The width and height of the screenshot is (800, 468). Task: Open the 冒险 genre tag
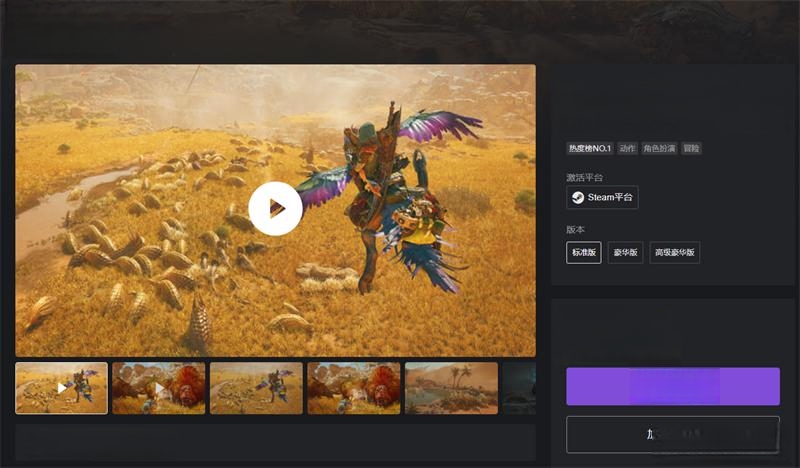point(691,149)
